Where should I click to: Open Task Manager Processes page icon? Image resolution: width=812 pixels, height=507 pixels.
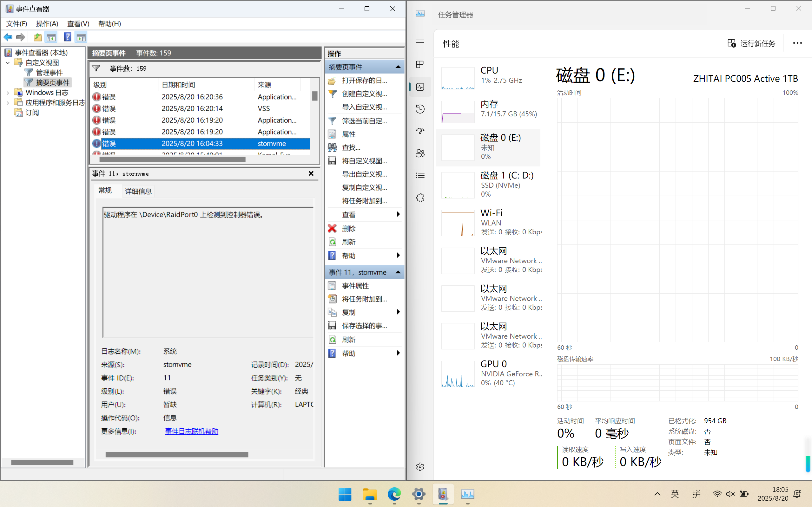click(x=420, y=64)
